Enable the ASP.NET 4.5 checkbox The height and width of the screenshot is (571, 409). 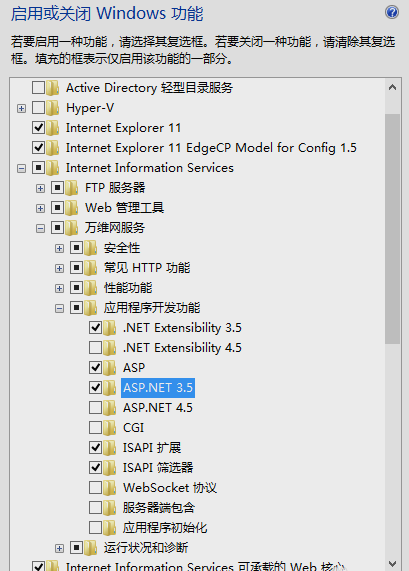pos(95,407)
